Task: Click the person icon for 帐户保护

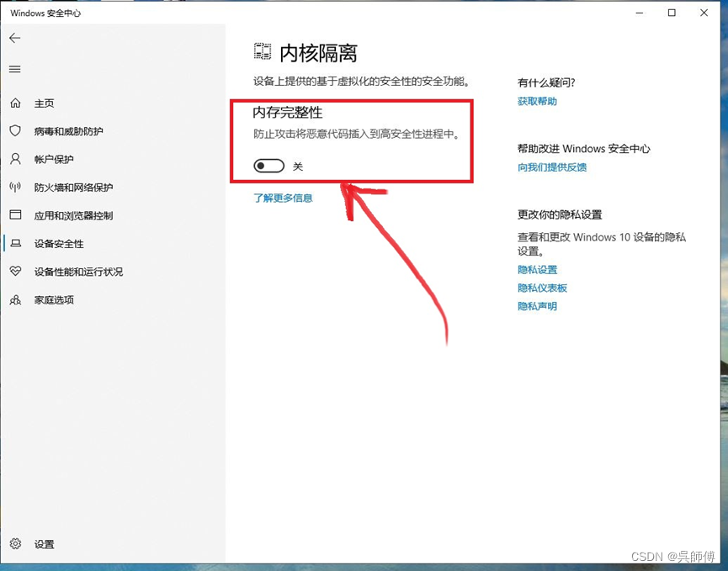Action: pyautogui.click(x=15, y=159)
